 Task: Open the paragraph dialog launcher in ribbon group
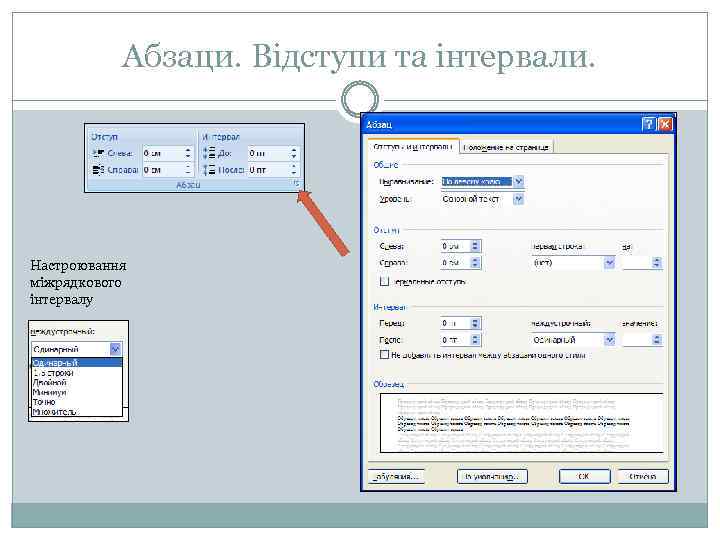click(296, 184)
